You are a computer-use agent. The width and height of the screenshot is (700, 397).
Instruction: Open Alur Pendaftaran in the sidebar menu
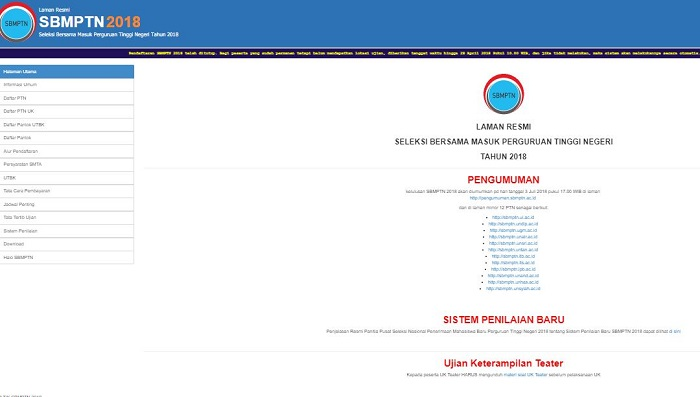67,151
